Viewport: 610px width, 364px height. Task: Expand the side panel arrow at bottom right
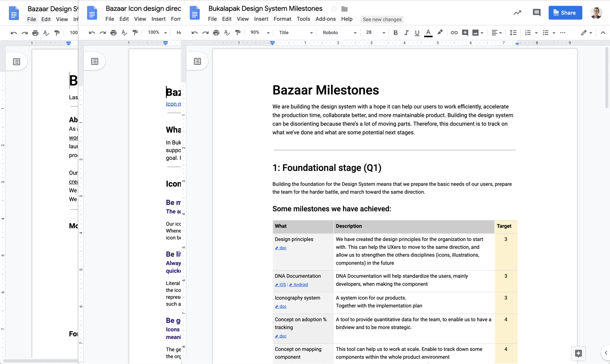coord(605,353)
